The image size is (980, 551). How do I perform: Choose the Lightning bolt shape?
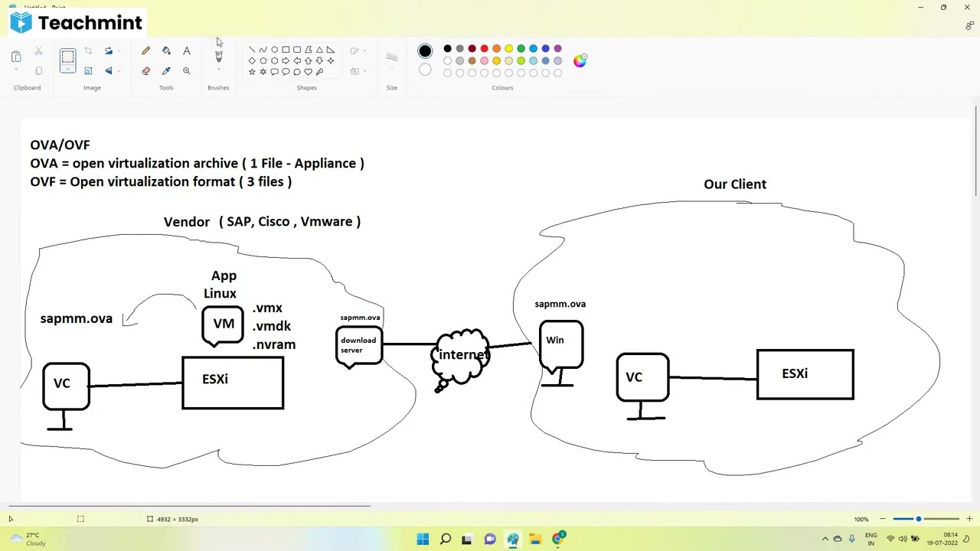click(319, 72)
